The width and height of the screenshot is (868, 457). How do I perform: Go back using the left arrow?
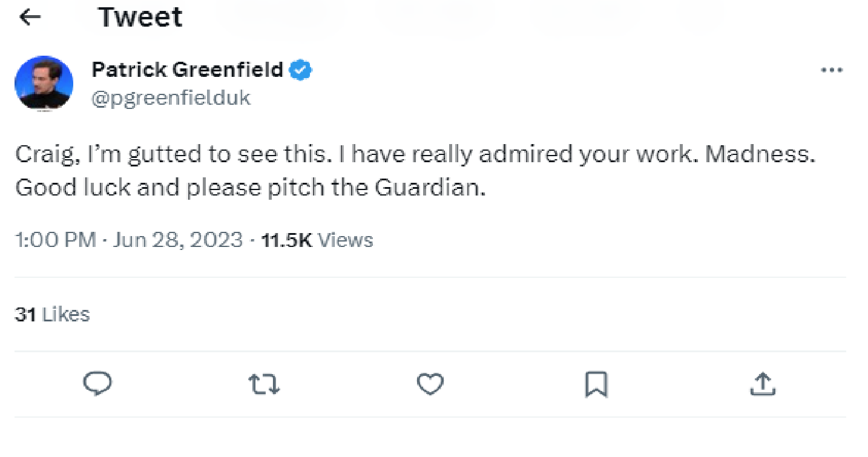tap(30, 18)
